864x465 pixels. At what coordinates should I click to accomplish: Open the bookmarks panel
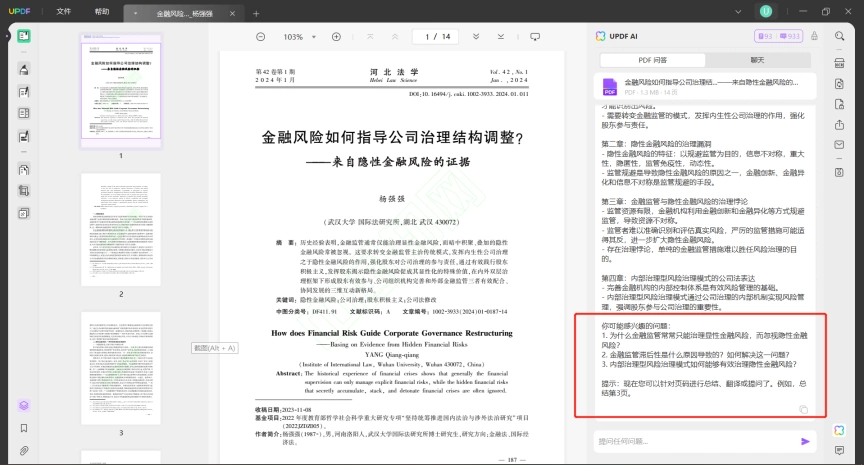[x=24, y=428]
